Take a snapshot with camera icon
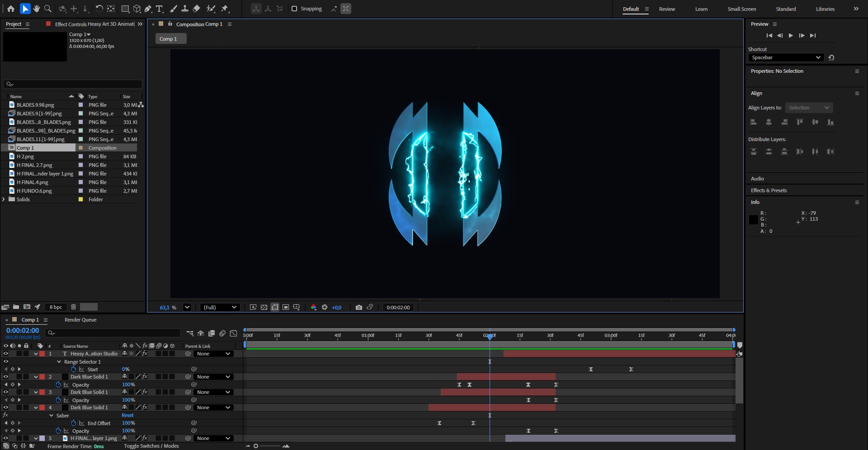 pyautogui.click(x=359, y=307)
